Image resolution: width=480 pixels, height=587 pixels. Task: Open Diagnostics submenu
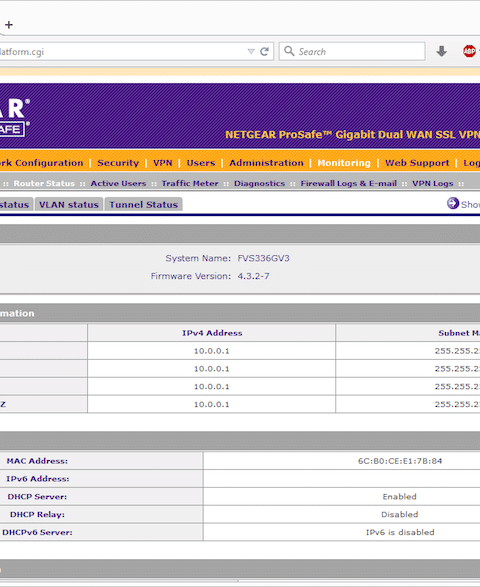pos(259,183)
